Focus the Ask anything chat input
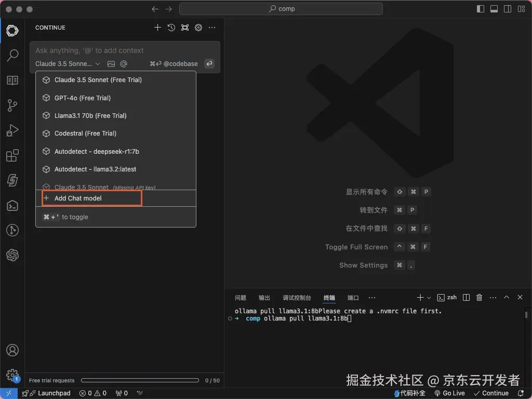The width and height of the screenshot is (532, 399). click(125, 50)
